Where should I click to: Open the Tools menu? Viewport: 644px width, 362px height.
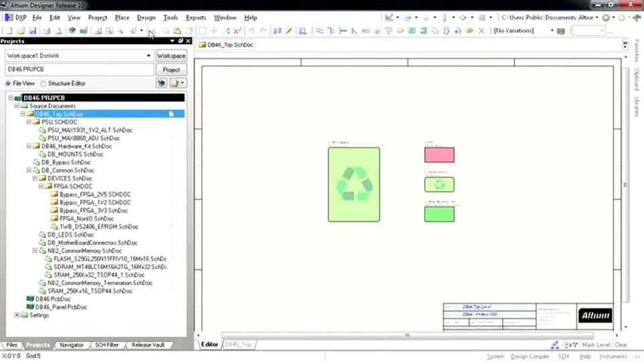170,17
